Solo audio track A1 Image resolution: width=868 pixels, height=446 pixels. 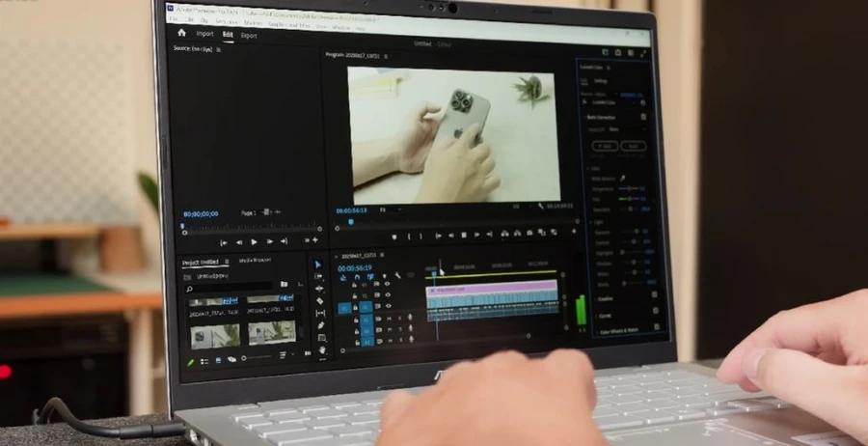tap(399, 318)
